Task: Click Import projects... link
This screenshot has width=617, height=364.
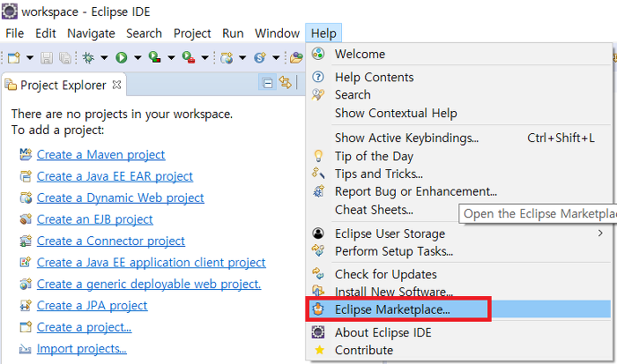Action: pyautogui.click(x=82, y=349)
